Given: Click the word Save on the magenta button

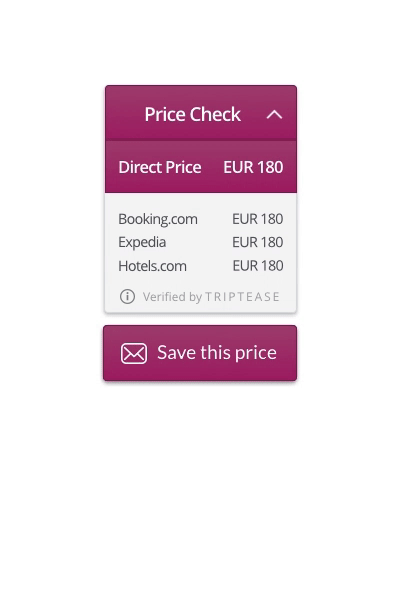Looking at the screenshot, I should coord(176,352).
